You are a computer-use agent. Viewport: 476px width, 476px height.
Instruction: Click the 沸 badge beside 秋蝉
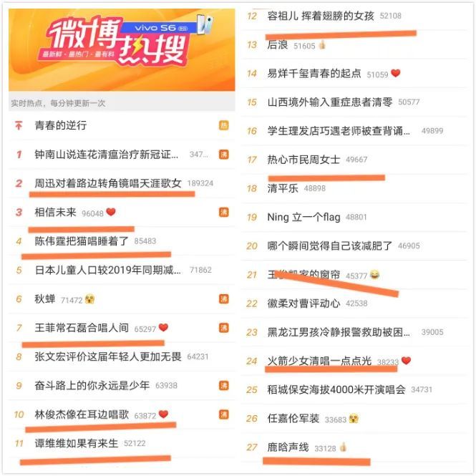(224, 299)
